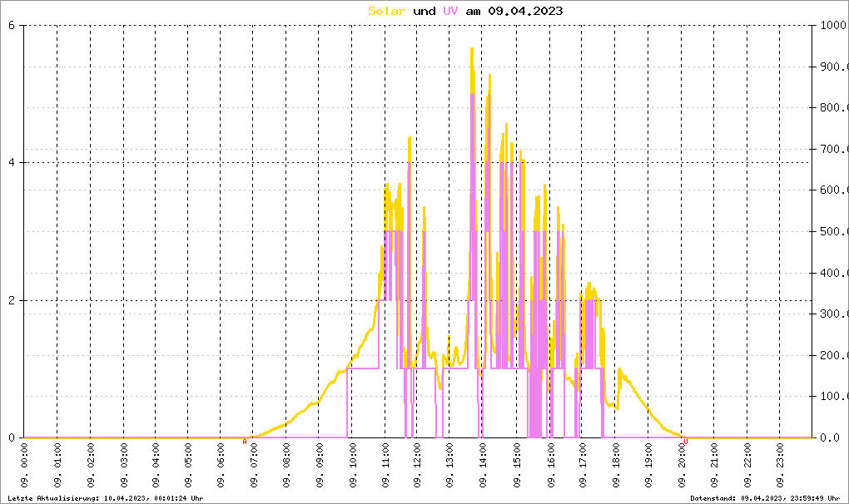Click the left axis value 2
The width and height of the screenshot is (849, 504).
point(12,300)
